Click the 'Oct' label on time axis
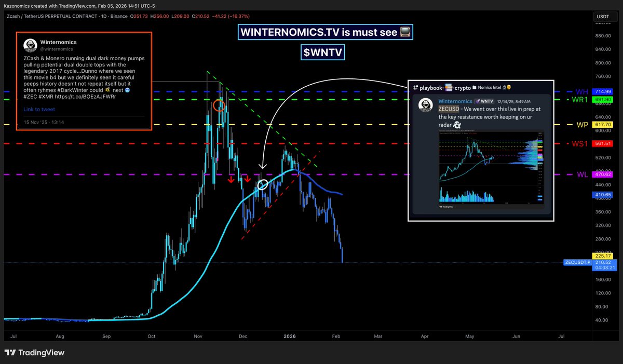 tap(151, 336)
